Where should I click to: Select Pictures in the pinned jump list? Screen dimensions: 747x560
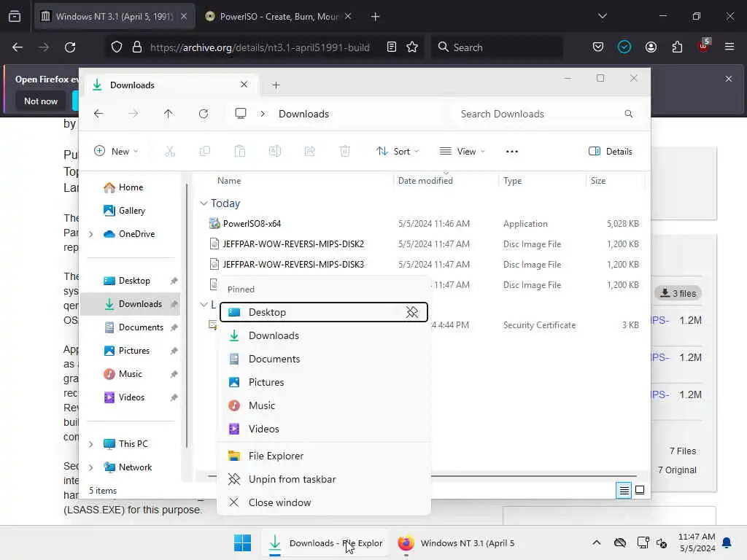pyautogui.click(x=324, y=382)
